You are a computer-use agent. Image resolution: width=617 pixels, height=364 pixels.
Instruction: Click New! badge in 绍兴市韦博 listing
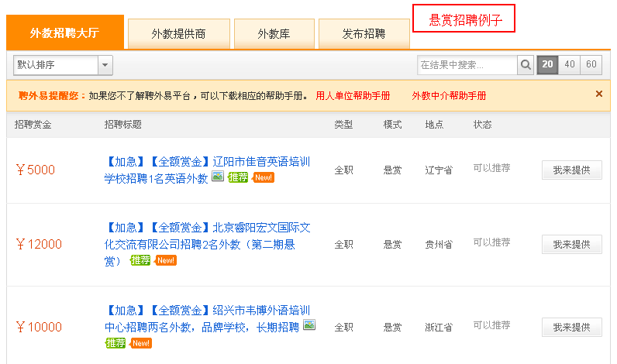click(x=141, y=342)
